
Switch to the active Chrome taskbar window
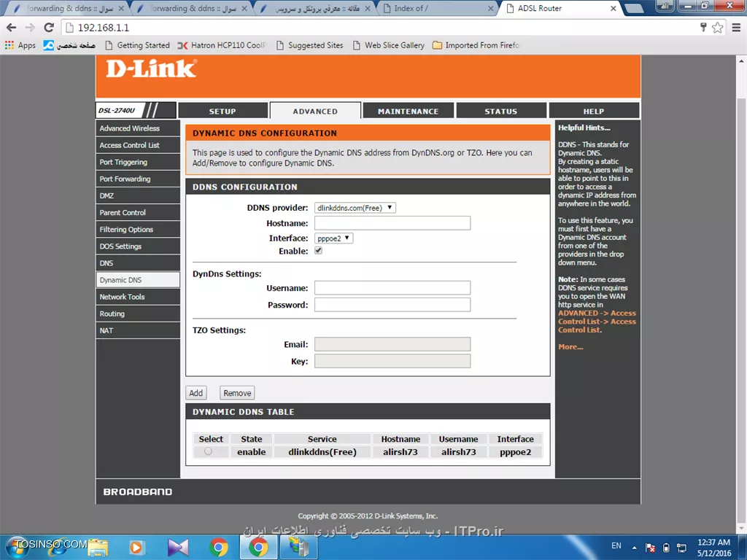pos(258,548)
